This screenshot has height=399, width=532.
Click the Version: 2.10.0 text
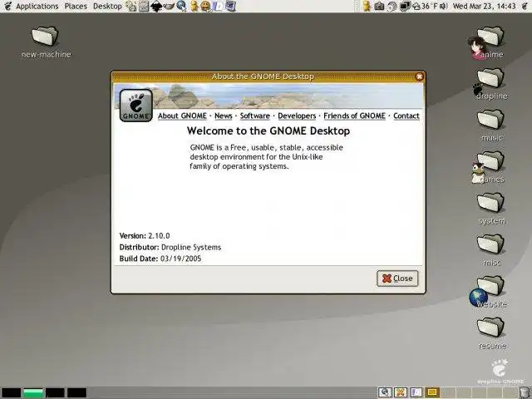coord(145,236)
